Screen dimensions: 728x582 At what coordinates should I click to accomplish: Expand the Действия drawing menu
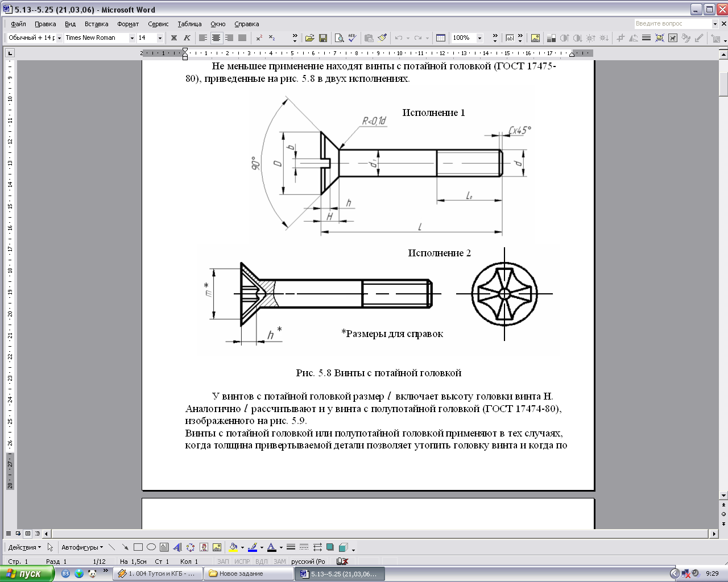tap(24, 547)
